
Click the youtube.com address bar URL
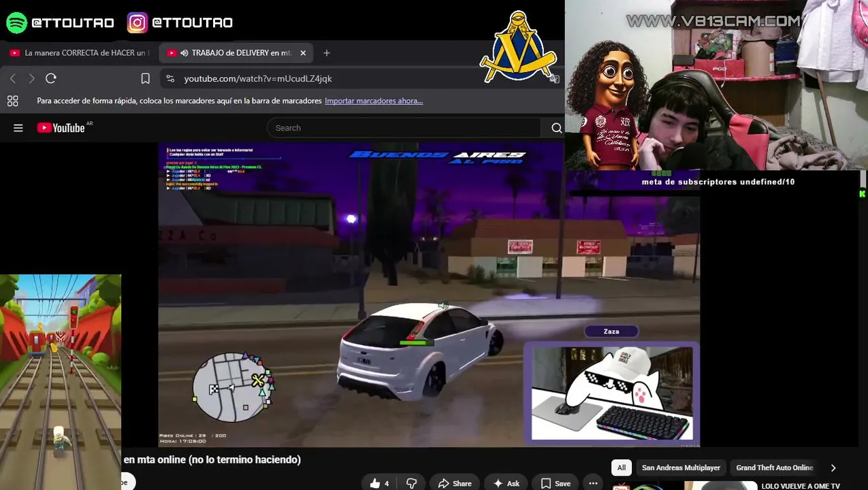pyautogui.click(x=258, y=78)
